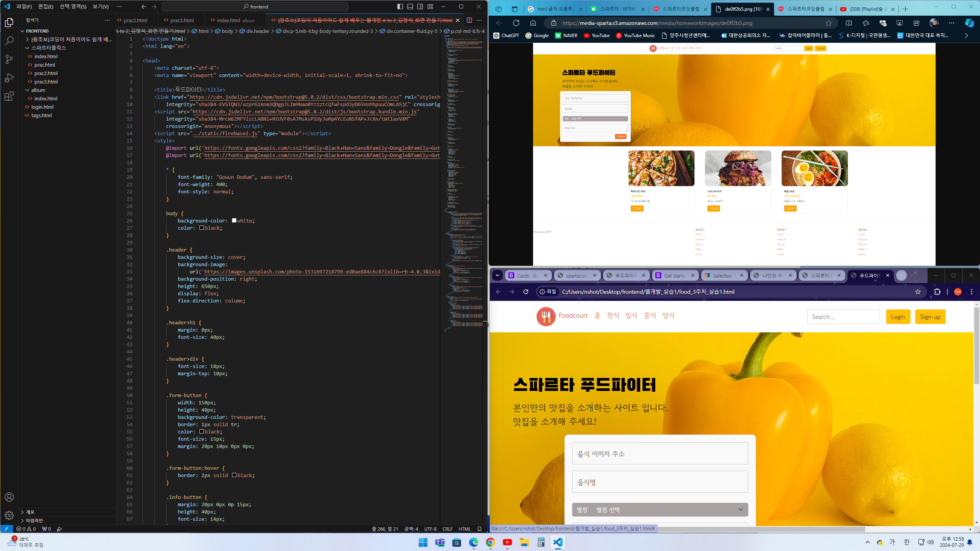Screen dimensions: 980x551
Task: Click the Login button on webpage
Action: (898, 317)
